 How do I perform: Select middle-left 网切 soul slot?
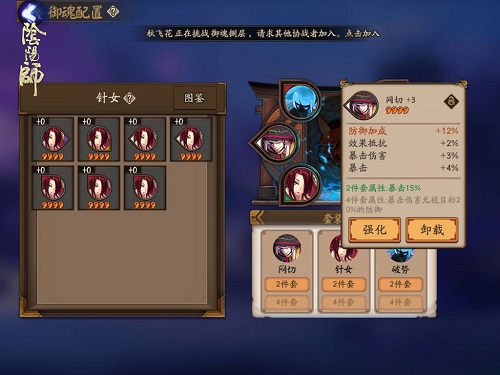coord(276,142)
